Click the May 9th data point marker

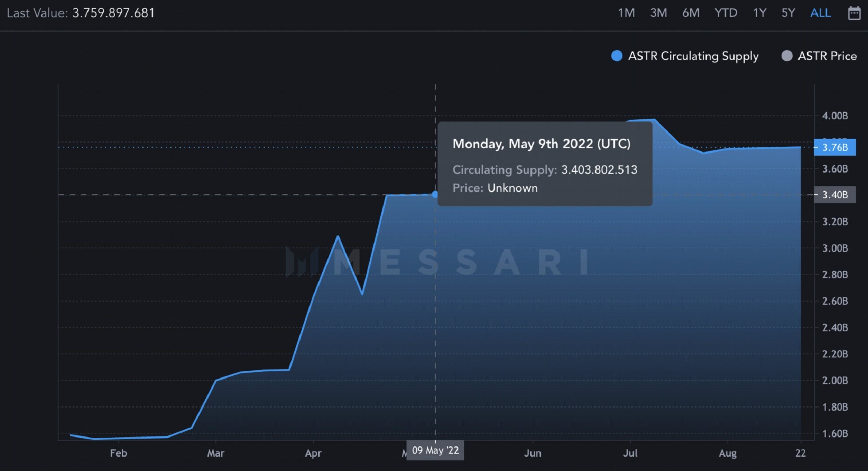tap(435, 194)
